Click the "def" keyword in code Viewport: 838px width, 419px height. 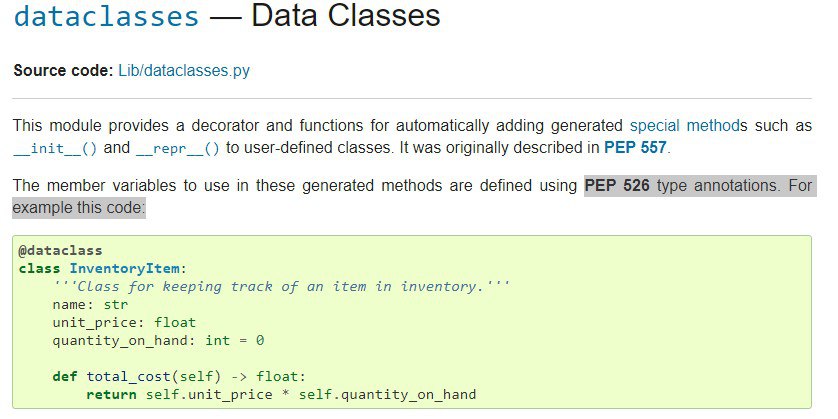coord(65,377)
